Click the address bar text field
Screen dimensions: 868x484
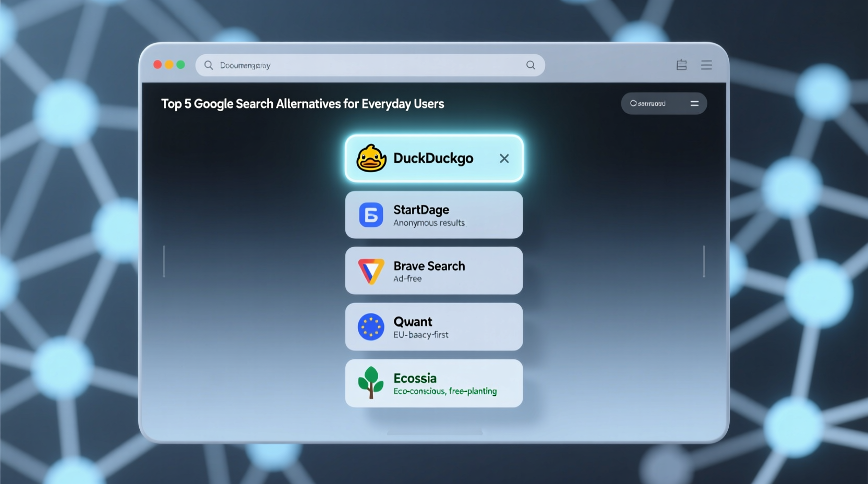370,65
